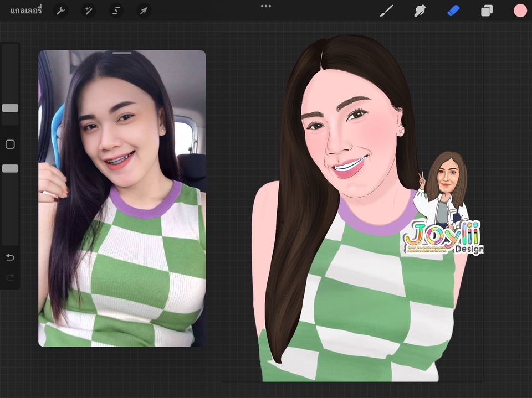Click the brush opacity slider handle

point(10,168)
